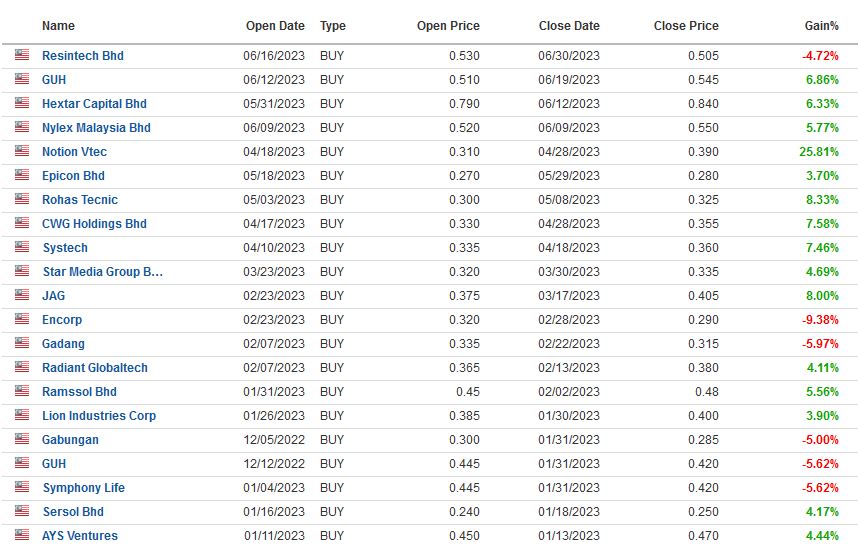Click the flag icon next to Sersol Bhd
Screen dimensions: 858x554
[x=22, y=511]
